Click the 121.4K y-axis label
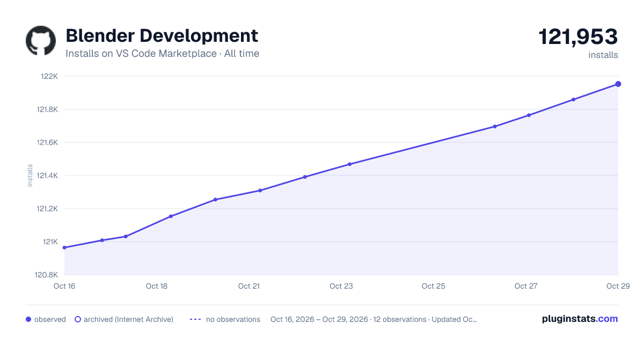 [47, 175]
